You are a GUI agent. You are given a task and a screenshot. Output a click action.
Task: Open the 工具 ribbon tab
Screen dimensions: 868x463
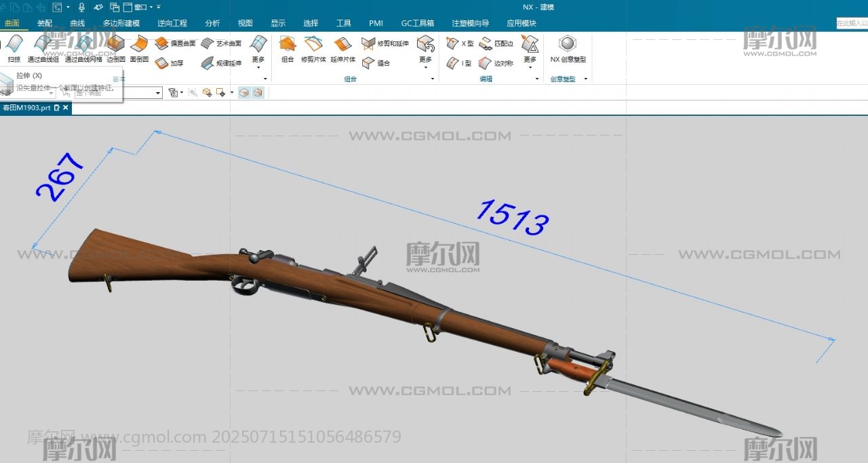coord(344,23)
